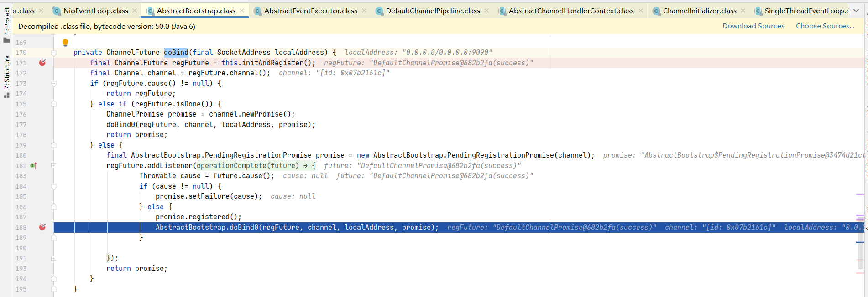Close the NioEventLoop.class tab
The width and height of the screenshot is (868, 297).
pos(135,11)
